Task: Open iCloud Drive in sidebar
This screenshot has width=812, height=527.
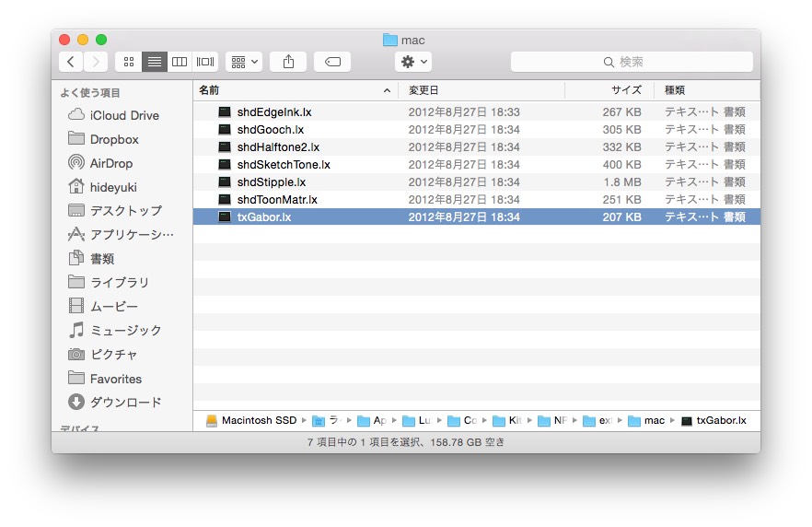Action: tap(123, 115)
